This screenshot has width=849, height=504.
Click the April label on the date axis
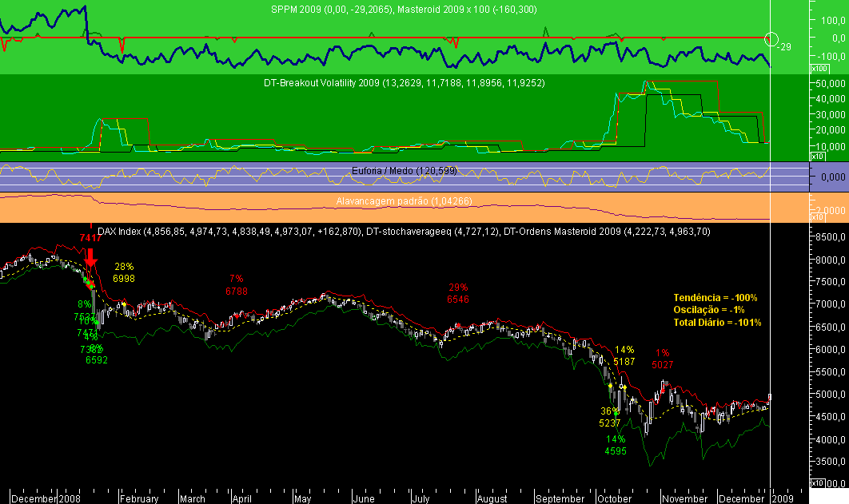pyautogui.click(x=242, y=498)
